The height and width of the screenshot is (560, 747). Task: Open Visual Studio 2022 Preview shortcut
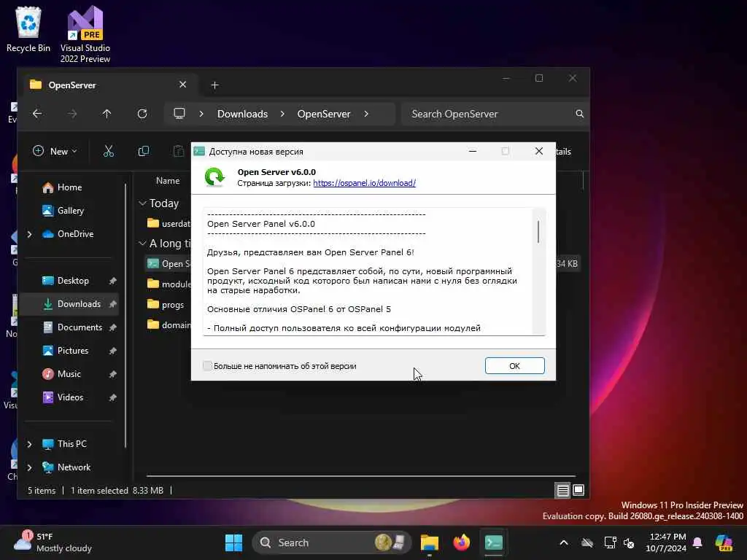[85, 34]
